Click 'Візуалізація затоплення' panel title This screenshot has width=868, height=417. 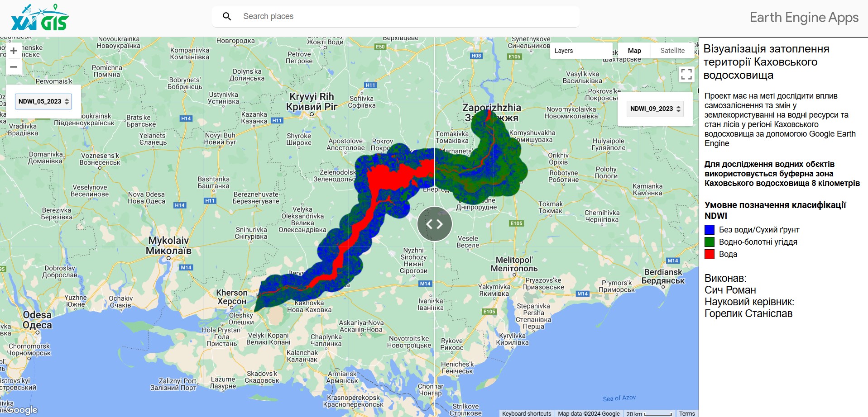[x=766, y=62]
